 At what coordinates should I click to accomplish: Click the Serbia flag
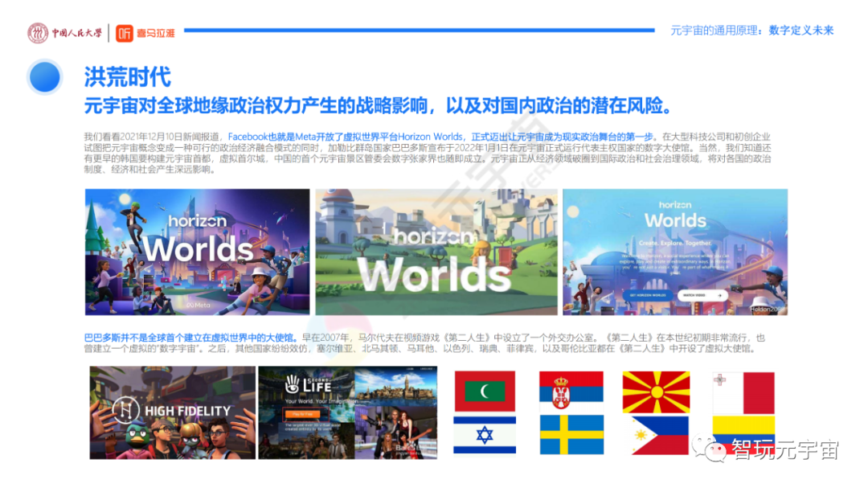click(x=571, y=391)
